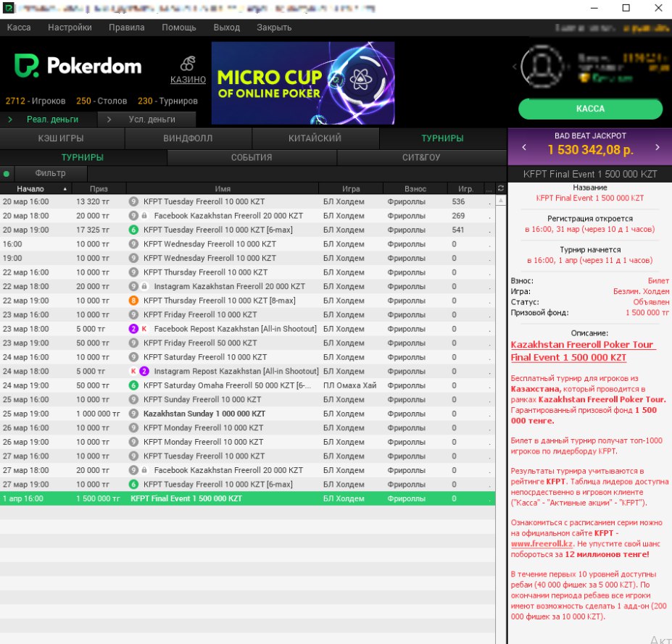The width and height of the screenshot is (672, 644).
Task: Open the Фильтр button
Action: [51, 173]
